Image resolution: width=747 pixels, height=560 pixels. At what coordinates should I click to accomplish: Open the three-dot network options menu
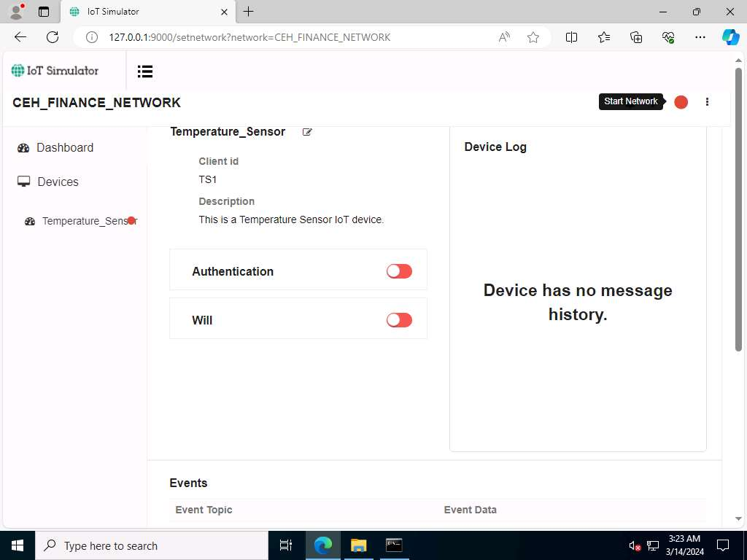(707, 102)
